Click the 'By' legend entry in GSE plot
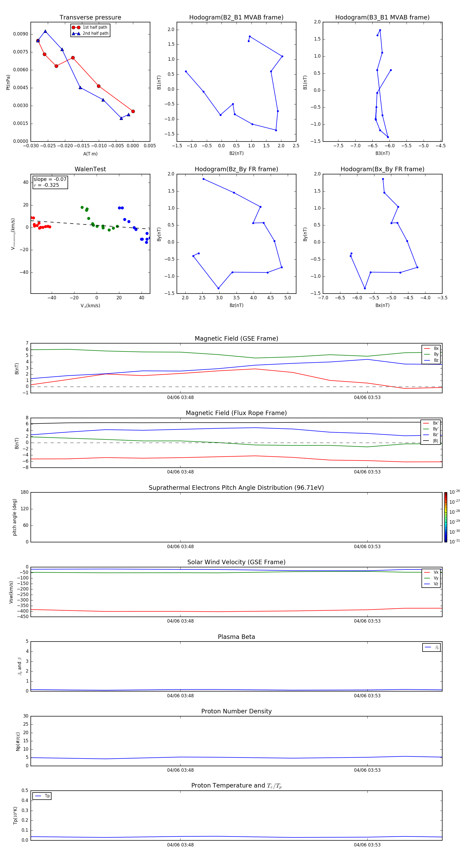The width and height of the screenshot is (473, 868). point(431,354)
